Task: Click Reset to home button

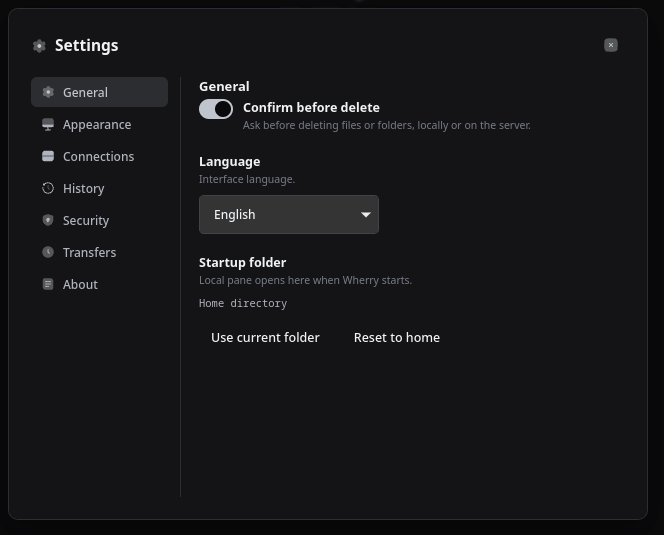Action: point(397,337)
